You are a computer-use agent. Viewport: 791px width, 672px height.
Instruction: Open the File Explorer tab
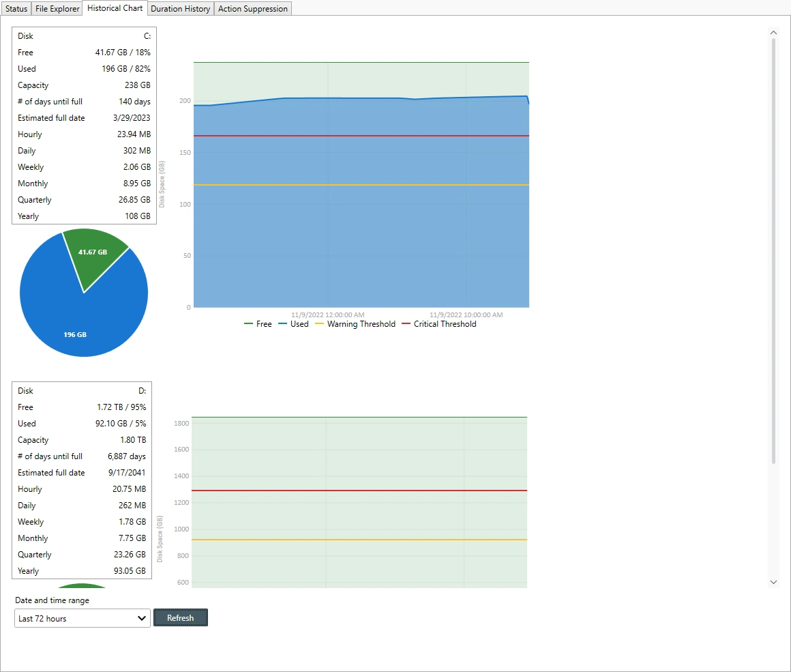pos(57,9)
